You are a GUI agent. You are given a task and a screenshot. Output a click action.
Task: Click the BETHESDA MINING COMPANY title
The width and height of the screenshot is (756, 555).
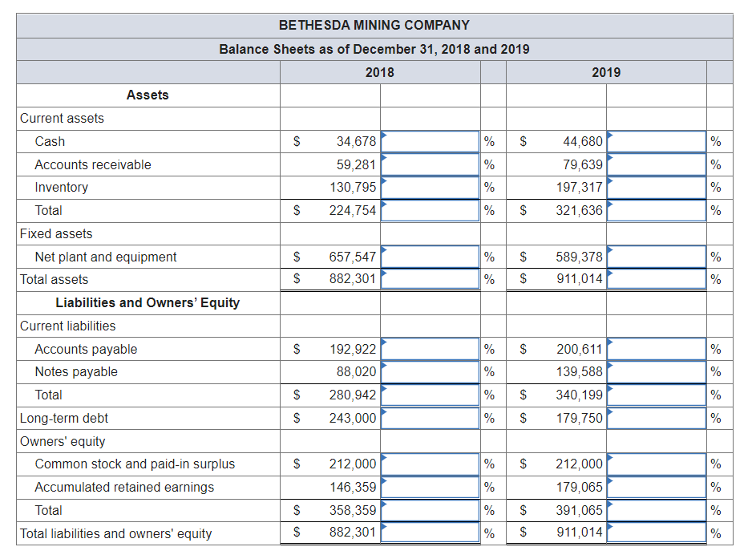pos(374,25)
